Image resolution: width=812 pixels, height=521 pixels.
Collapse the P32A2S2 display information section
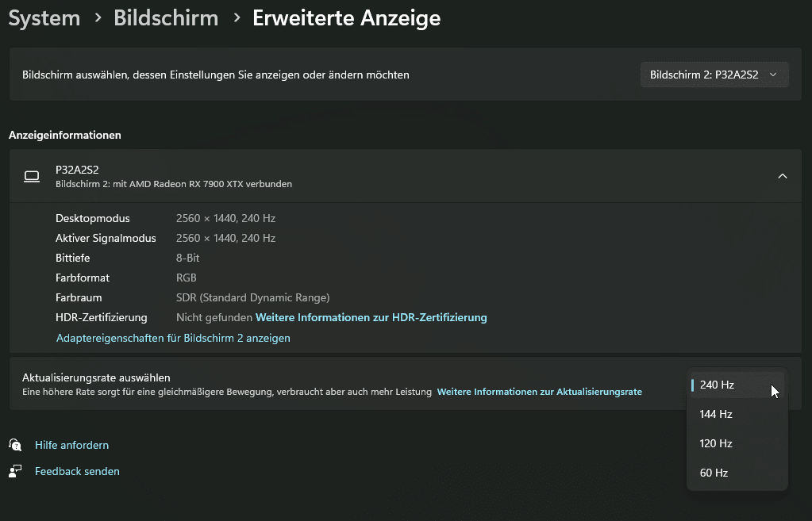pyautogui.click(x=782, y=176)
